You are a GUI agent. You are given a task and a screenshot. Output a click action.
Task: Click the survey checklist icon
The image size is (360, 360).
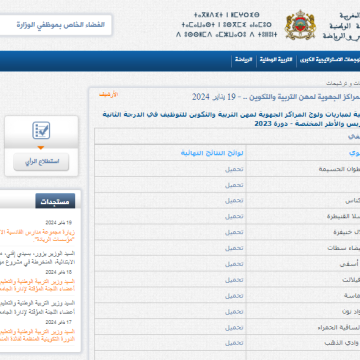tap(41, 131)
